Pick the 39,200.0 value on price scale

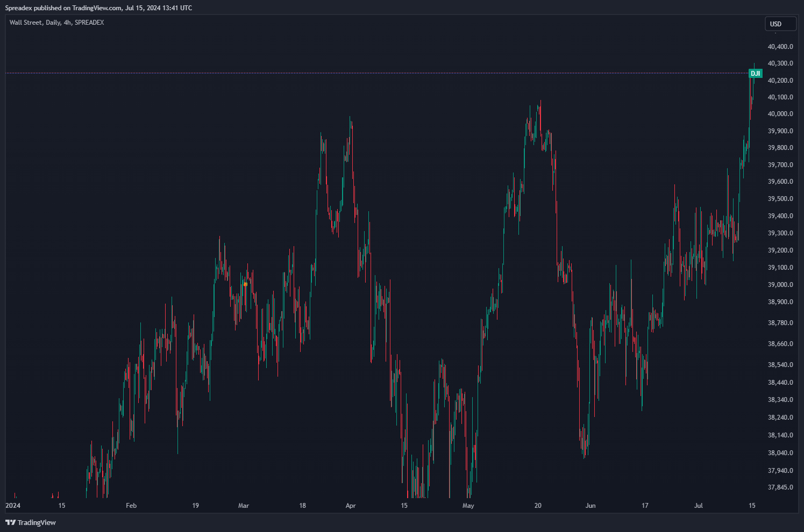point(780,250)
